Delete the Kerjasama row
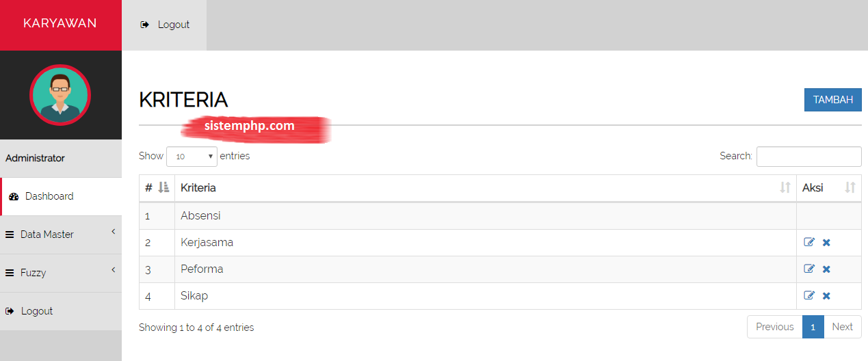 826,243
